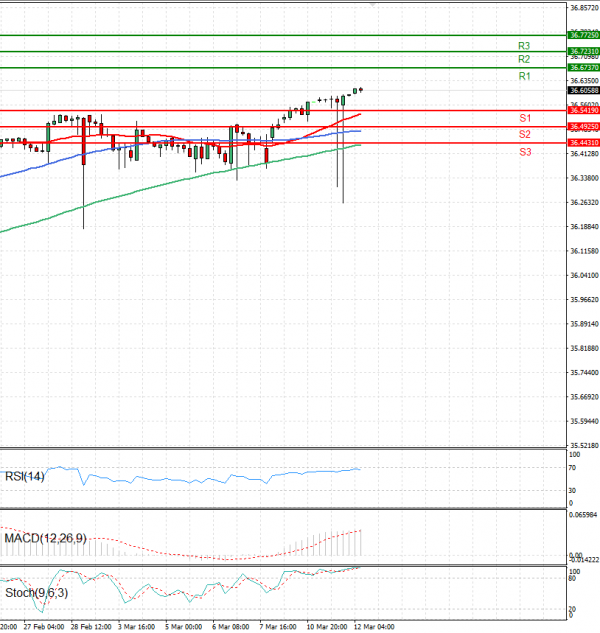Click the 10 Mar 20:00 time label
The image size is (600, 633).
[327, 627]
